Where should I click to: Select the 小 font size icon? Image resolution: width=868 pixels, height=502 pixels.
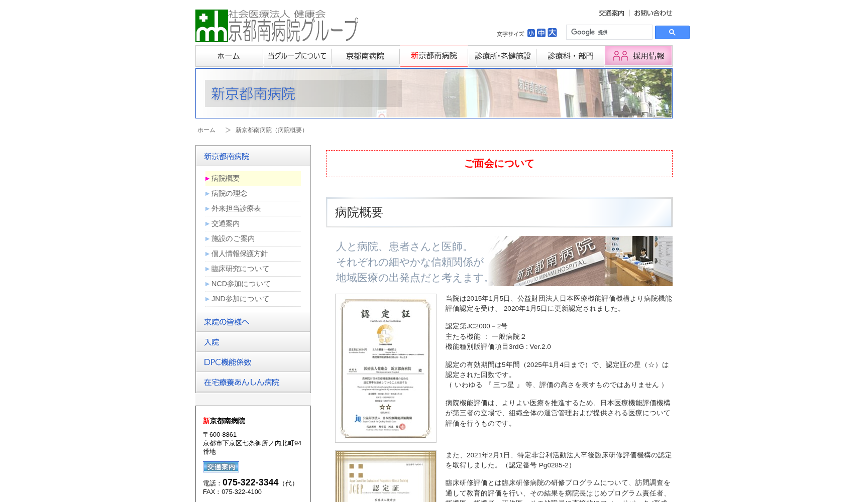(x=530, y=32)
